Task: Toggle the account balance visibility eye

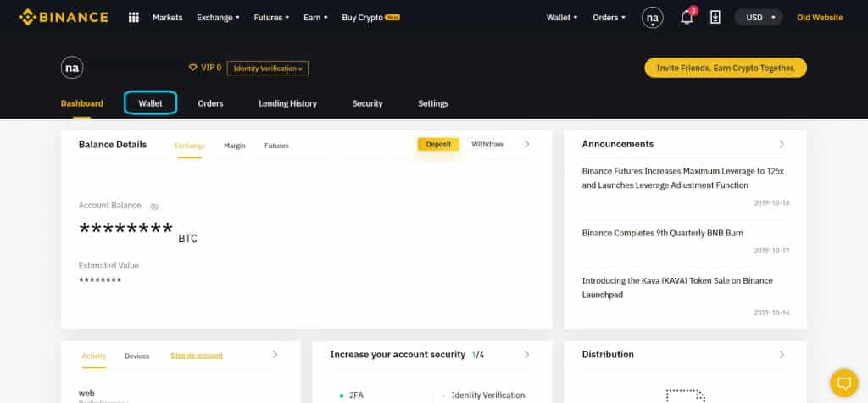Action: (x=154, y=207)
